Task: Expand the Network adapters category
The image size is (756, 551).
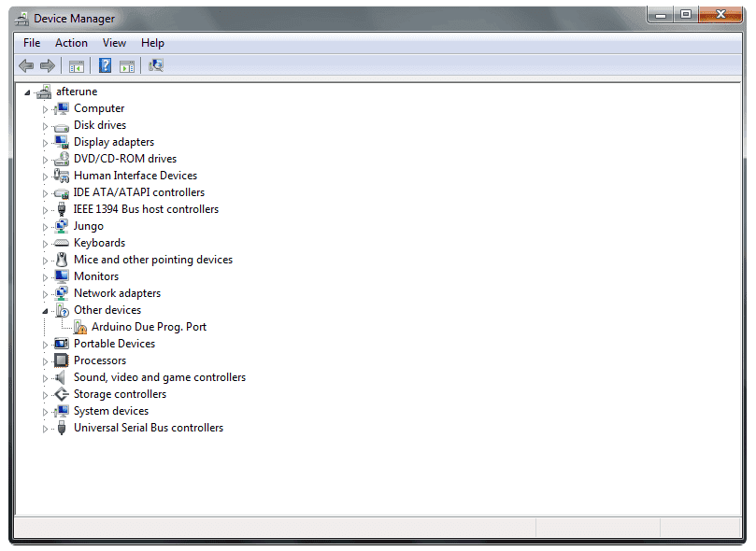Action: tap(44, 293)
